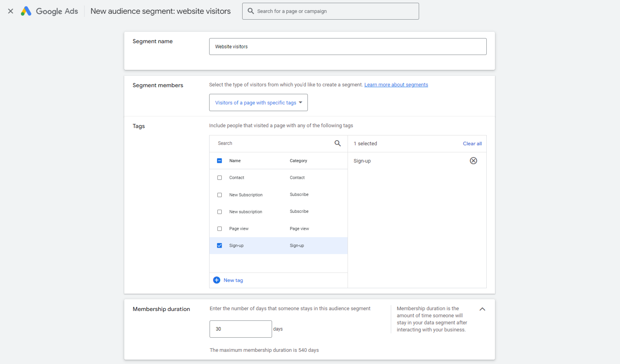Edit the Segment name field

[x=348, y=47]
